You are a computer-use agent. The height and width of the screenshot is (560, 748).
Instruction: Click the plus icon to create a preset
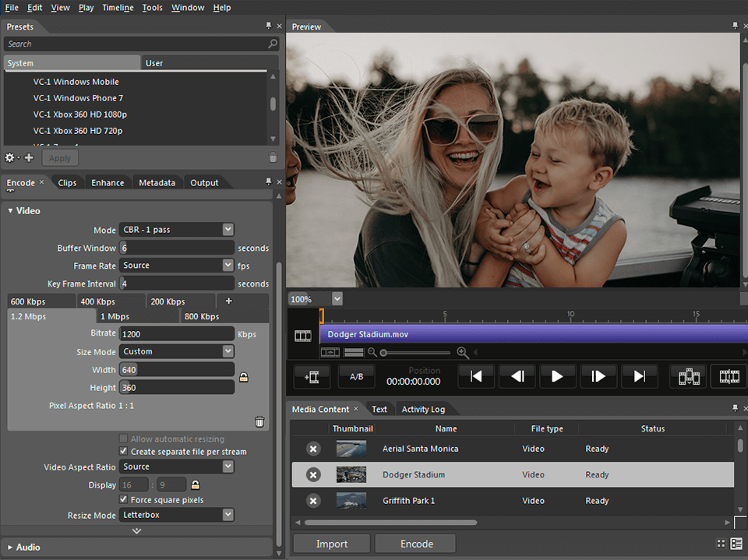29,157
